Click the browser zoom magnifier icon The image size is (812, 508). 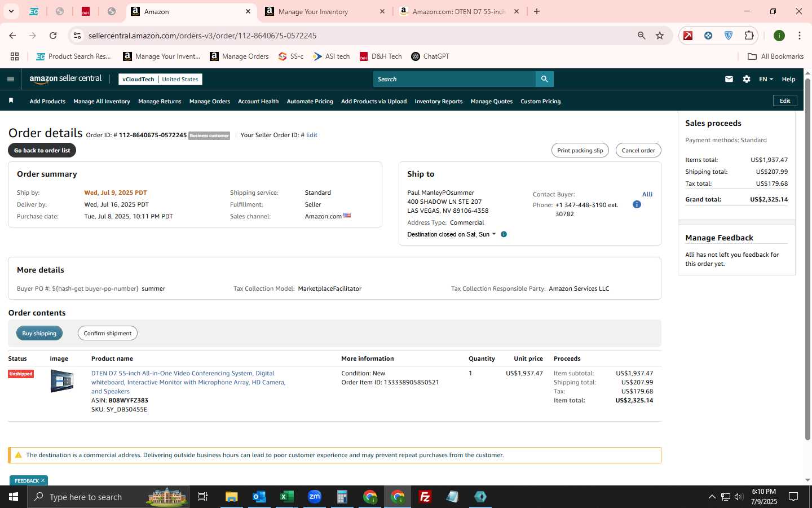pos(641,36)
